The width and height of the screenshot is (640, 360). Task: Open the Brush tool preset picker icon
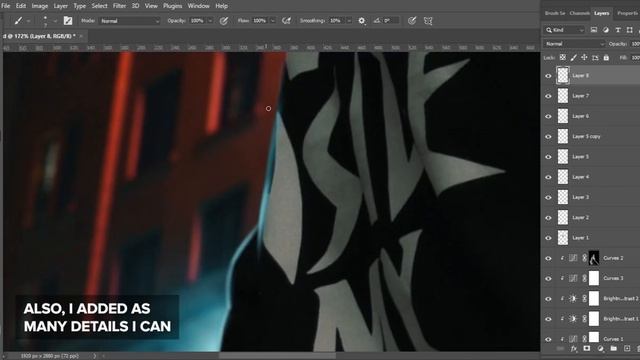18,21
